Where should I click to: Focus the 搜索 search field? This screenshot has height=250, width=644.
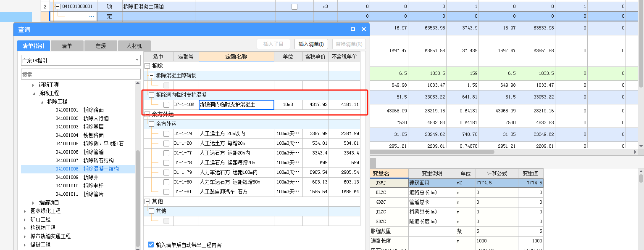click(x=81, y=74)
